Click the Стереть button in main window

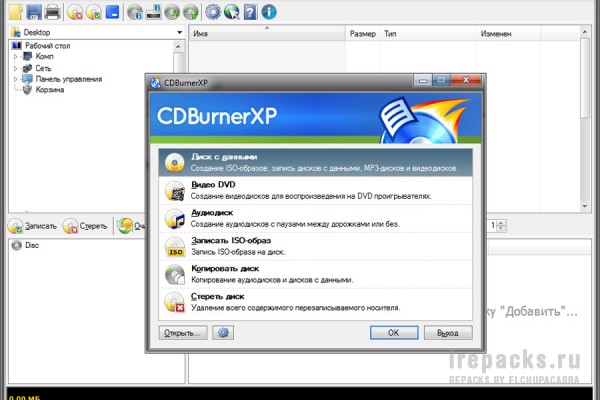(85, 226)
